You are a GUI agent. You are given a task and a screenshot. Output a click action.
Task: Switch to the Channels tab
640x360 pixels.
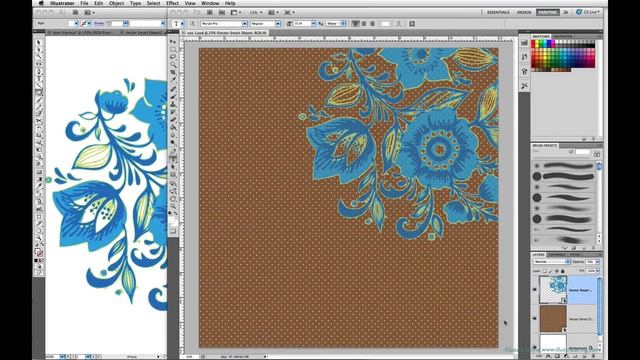pyautogui.click(x=557, y=254)
